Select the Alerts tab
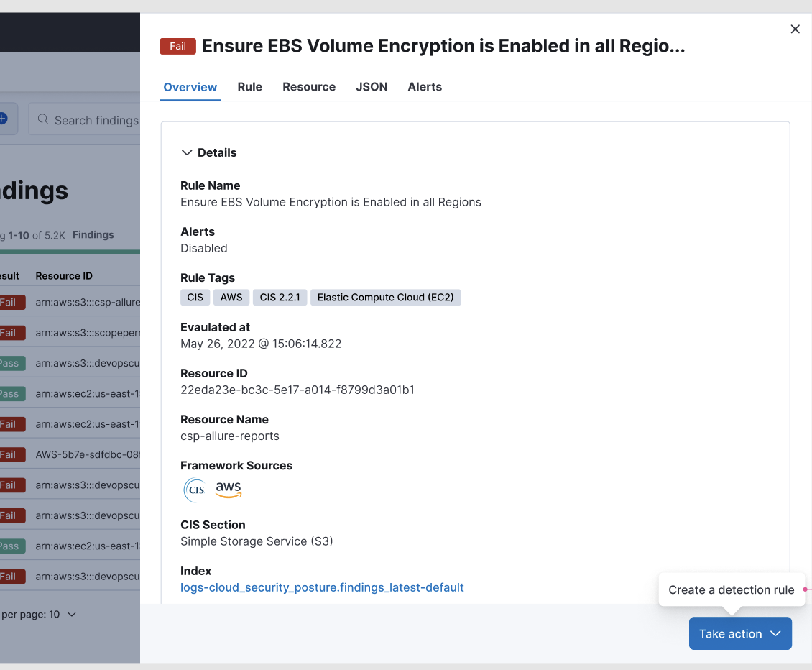Viewport: 812px width, 670px height. coord(425,86)
